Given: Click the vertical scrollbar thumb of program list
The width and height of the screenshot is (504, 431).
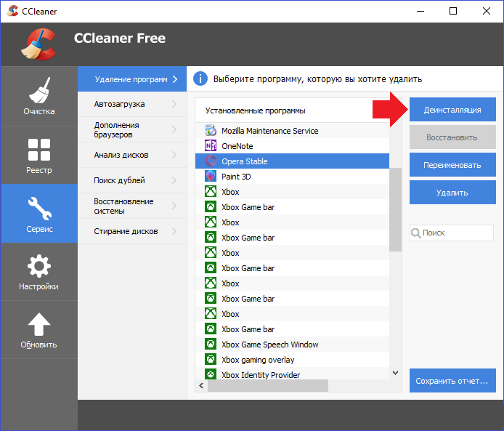Looking at the screenshot, I should pyautogui.click(x=395, y=209).
